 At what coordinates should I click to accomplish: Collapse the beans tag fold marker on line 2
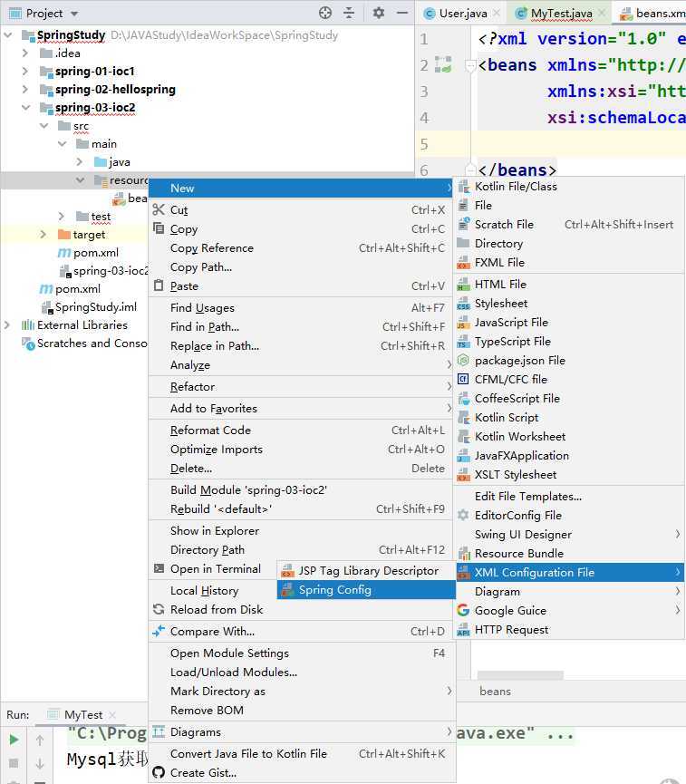point(470,65)
